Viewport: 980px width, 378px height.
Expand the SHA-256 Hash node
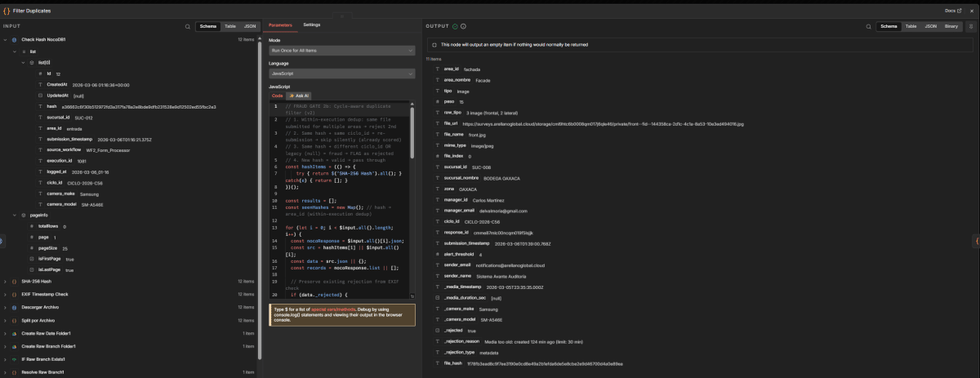[x=6, y=281]
